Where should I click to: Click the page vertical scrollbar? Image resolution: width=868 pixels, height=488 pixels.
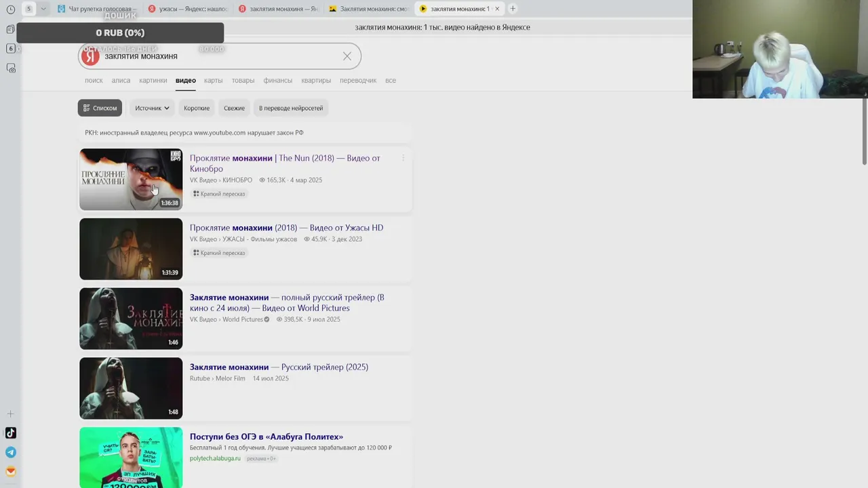tap(865, 131)
